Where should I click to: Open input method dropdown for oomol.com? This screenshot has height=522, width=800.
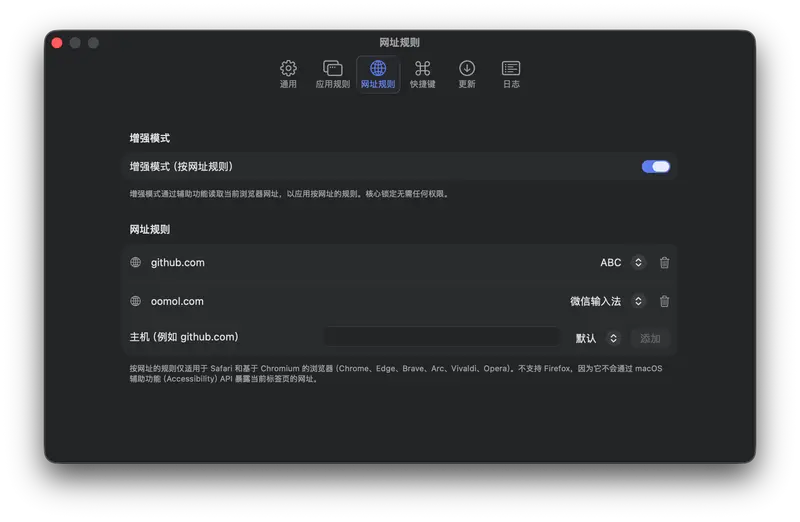click(x=638, y=301)
